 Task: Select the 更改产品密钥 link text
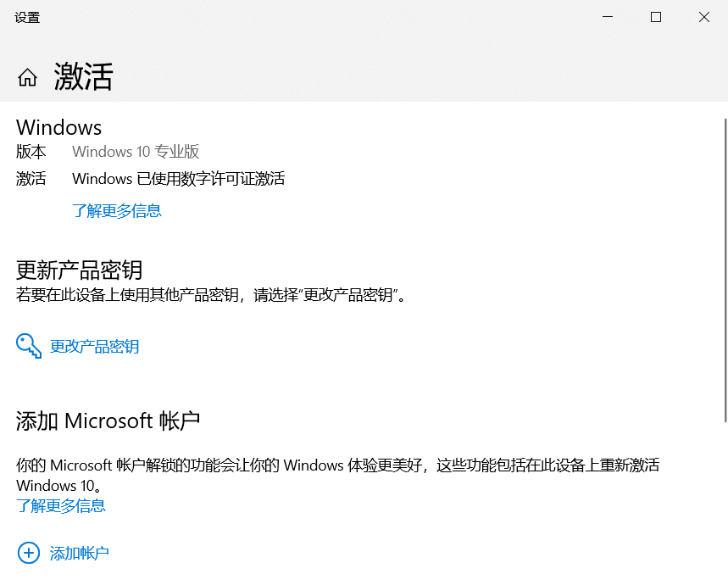94,346
